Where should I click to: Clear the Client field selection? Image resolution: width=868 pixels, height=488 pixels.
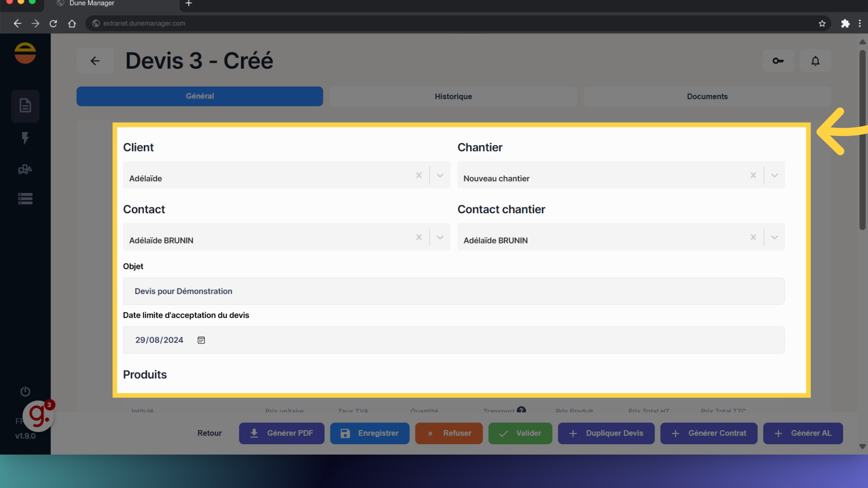[x=419, y=175]
